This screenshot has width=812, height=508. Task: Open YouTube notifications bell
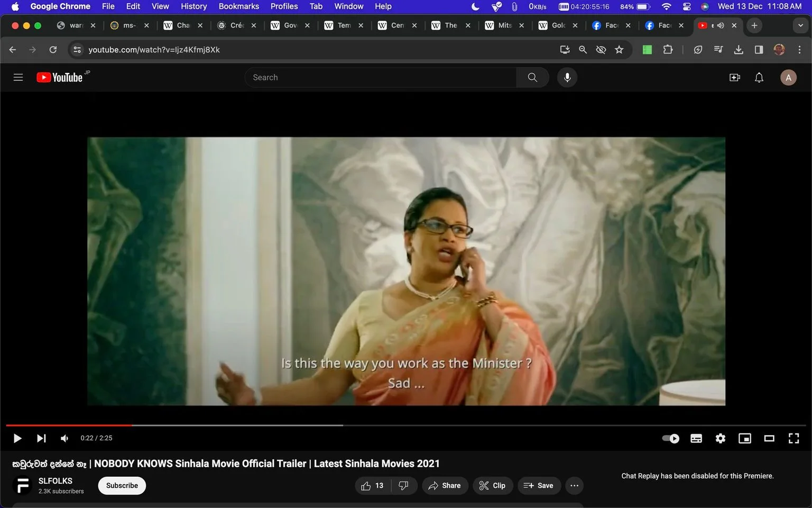pos(759,77)
